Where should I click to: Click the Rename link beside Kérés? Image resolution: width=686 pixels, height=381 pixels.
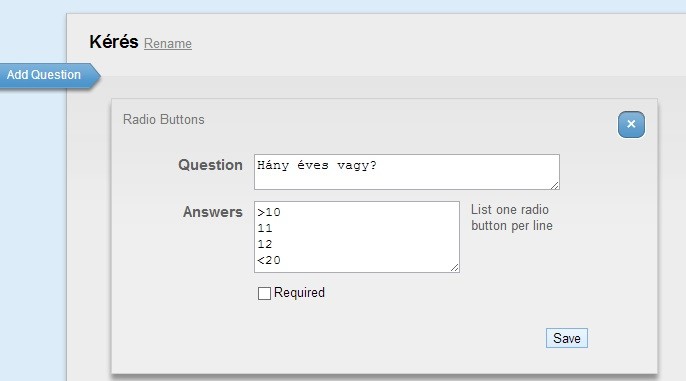tap(168, 44)
